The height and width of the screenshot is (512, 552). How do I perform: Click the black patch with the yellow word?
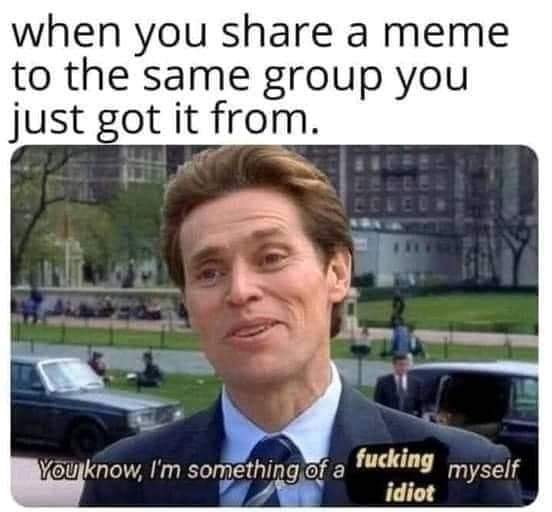tap(394, 461)
